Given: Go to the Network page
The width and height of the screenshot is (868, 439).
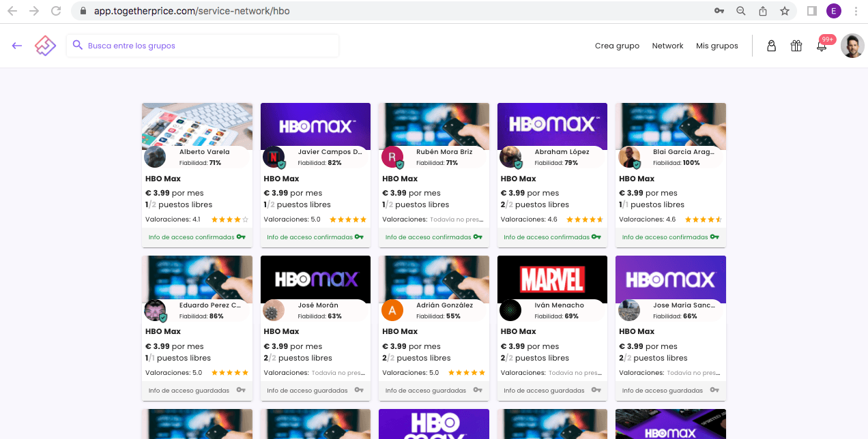Looking at the screenshot, I should coord(667,46).
